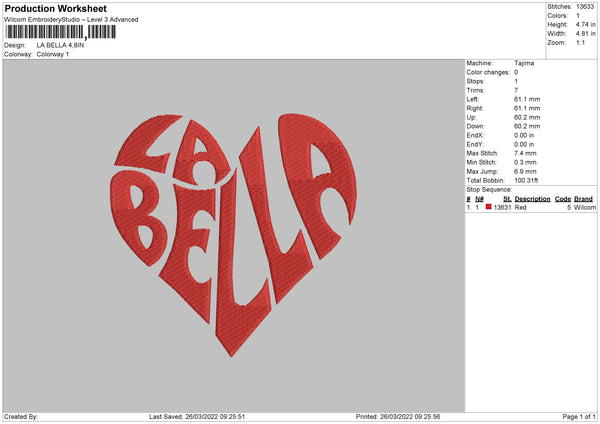Screen dimensions: 600x424
Task: Click the Min Stitch value 0.3 mm
Action: pyautogui.click(x=525, y=163)
